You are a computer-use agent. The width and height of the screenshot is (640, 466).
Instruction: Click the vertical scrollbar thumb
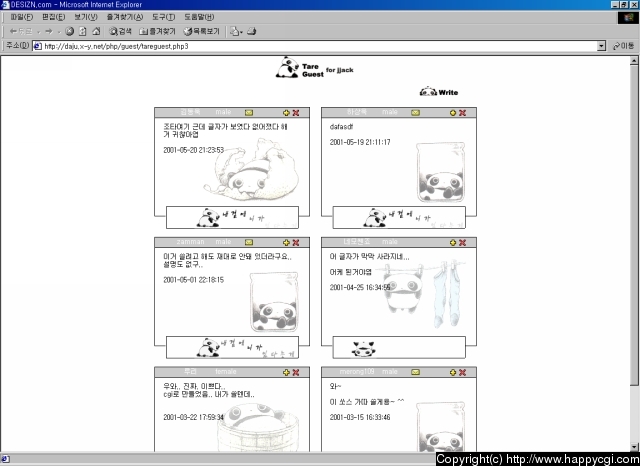tap(634, 224)
